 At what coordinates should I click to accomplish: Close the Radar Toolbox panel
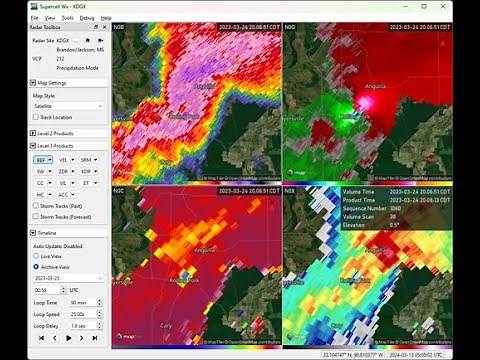pyautogui.click(x=104, y=27)
